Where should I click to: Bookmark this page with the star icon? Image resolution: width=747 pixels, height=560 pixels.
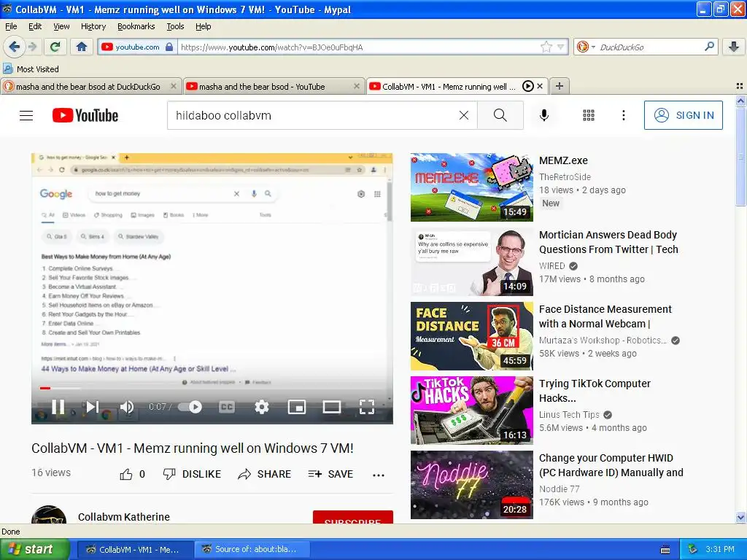546,47
